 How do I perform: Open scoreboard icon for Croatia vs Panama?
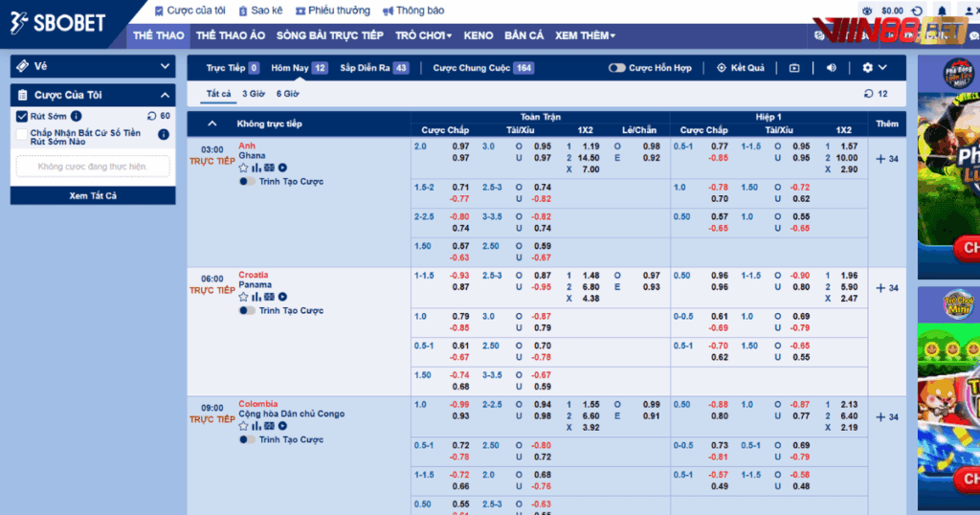[x=269, y=297]
